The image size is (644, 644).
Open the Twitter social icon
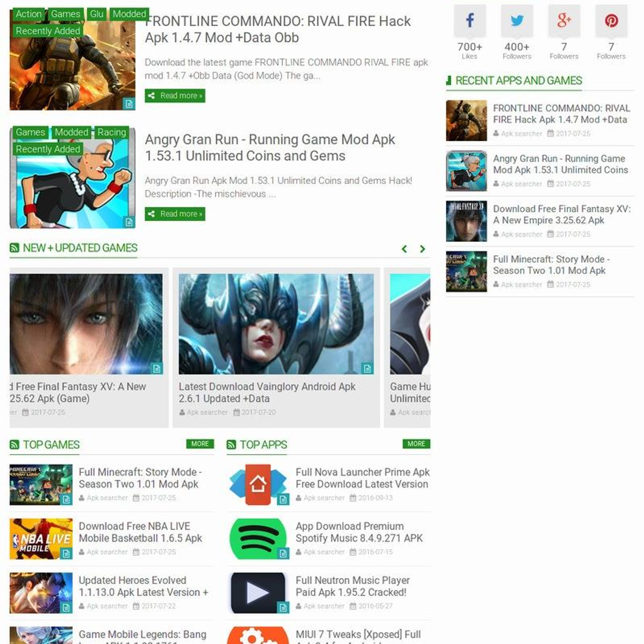[x=517, y=20]
